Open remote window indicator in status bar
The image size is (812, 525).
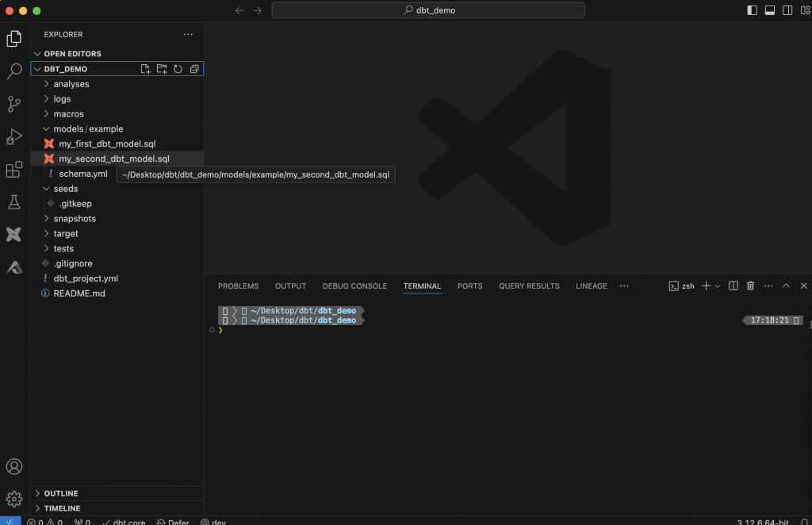click(10, 521)
